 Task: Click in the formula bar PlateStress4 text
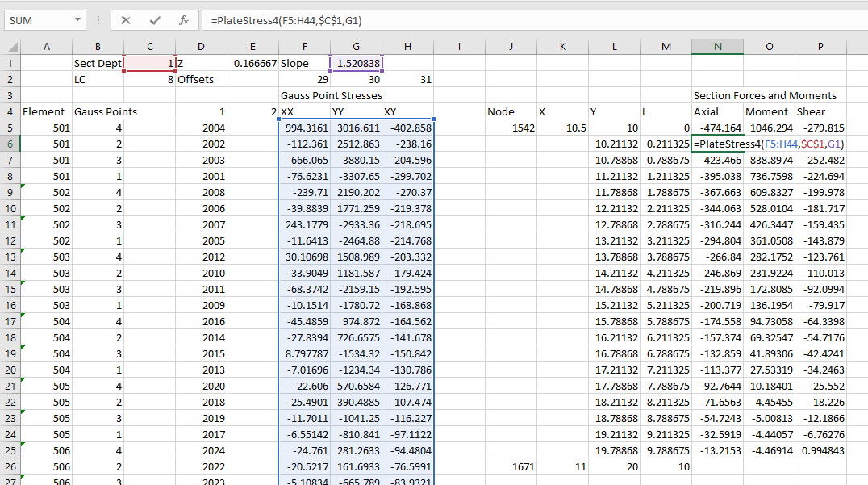click(284, 20)
